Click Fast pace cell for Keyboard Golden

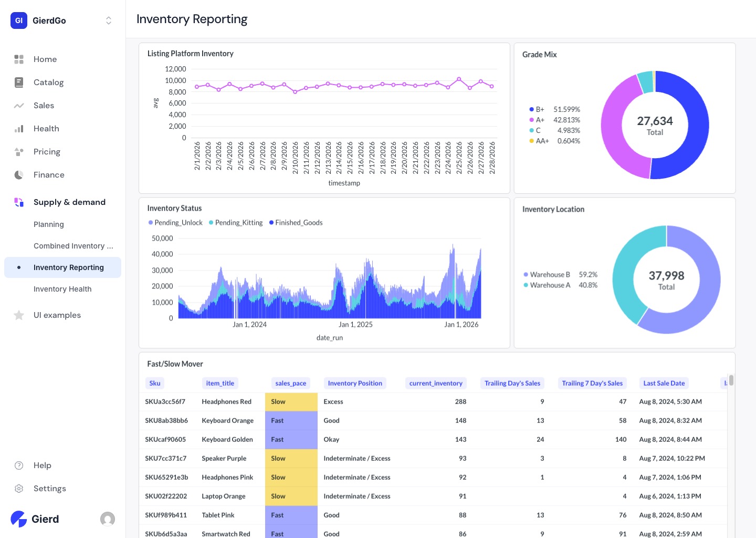(x=291, y=439)
